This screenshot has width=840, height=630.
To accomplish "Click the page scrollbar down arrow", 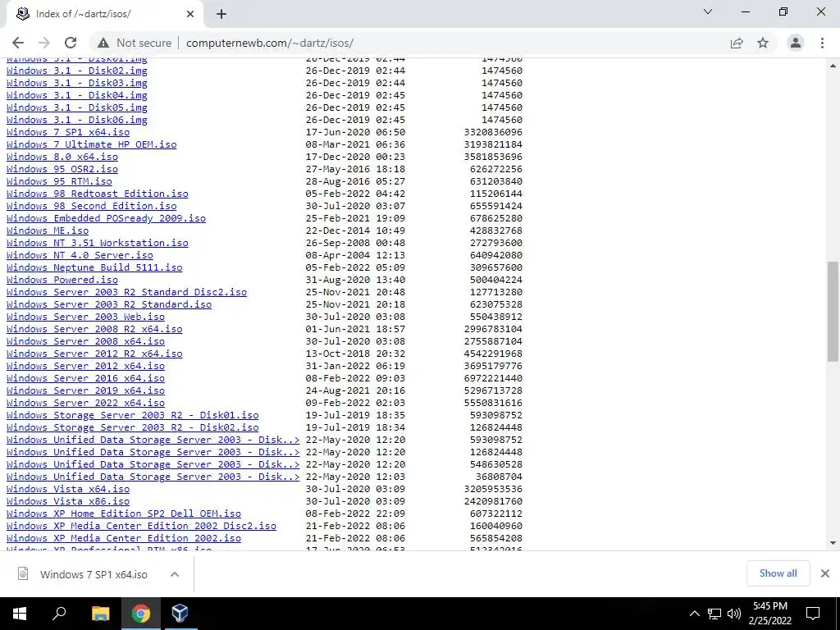I will point(833,543).
